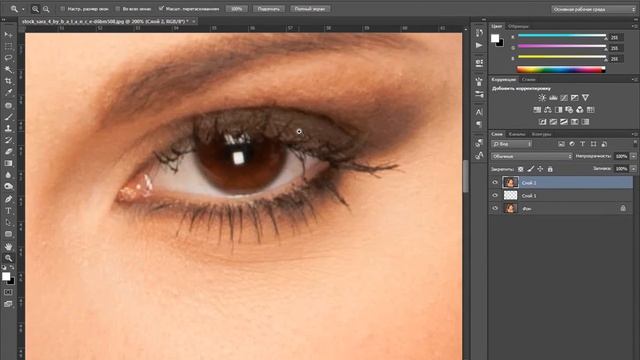Image resolution: width=640 pixels, height=360 pixels.
Task: Select the Eyedropper tool
Action: (8, 93)
